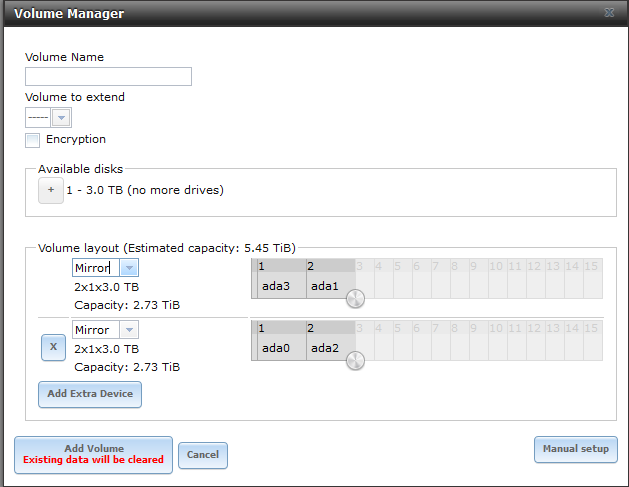Click Add Extra Device button
This screenshot has height=487, width=629.
pos(90,394)
